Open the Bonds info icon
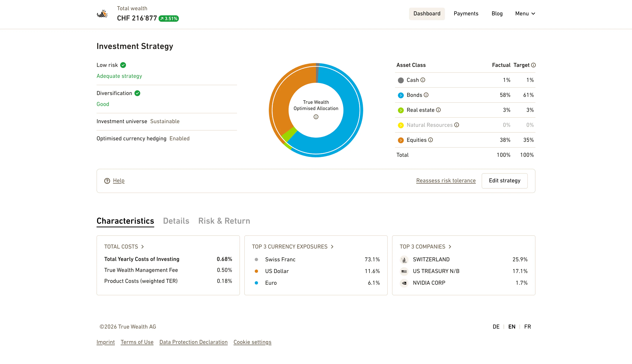The width and height of the screenshot is (632, 364). point(426,95)
